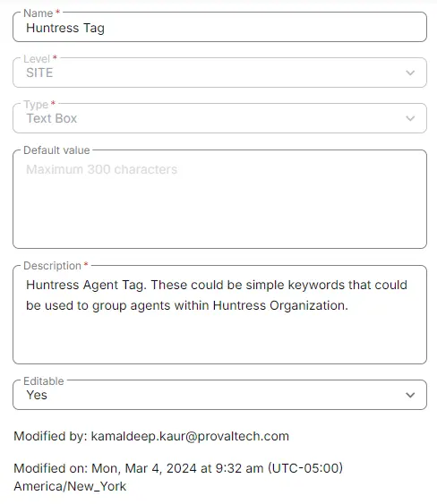The image size is (437, 504).
Task: Select the Yes value in Editable
Action: click(x=37, y=395)
